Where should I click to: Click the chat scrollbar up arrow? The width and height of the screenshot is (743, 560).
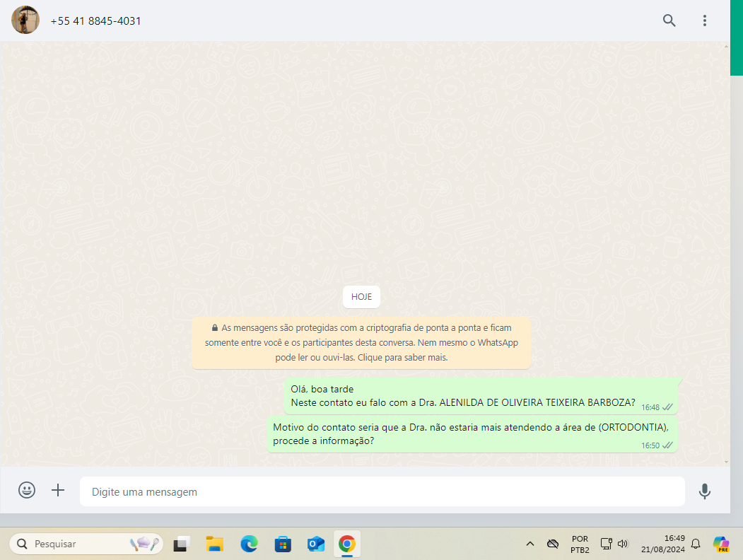point(727,46)
